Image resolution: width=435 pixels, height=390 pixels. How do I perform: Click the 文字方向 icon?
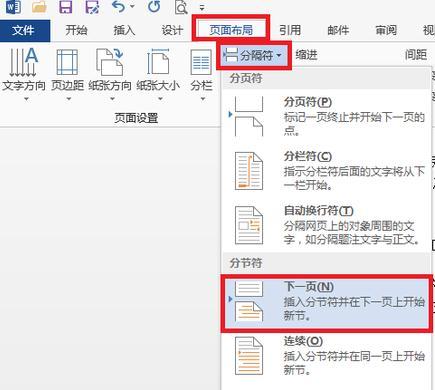coord(23,62)
